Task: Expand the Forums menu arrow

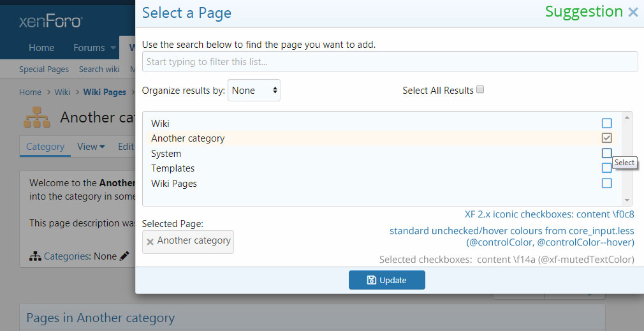Action: coord(113,48)
